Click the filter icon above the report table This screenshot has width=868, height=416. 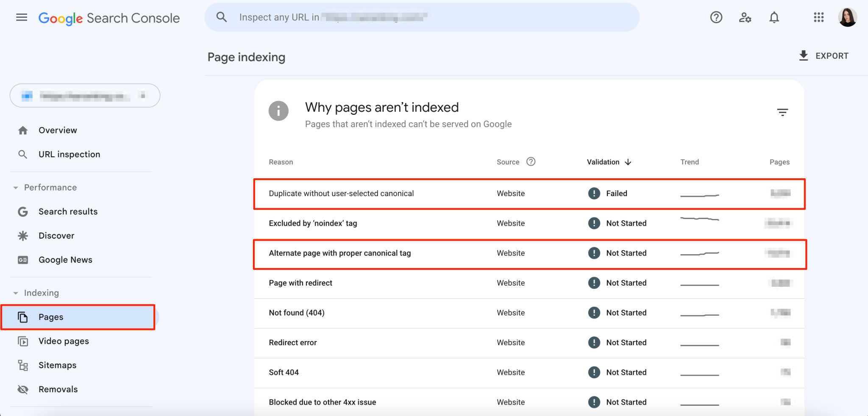click(783, 112)
